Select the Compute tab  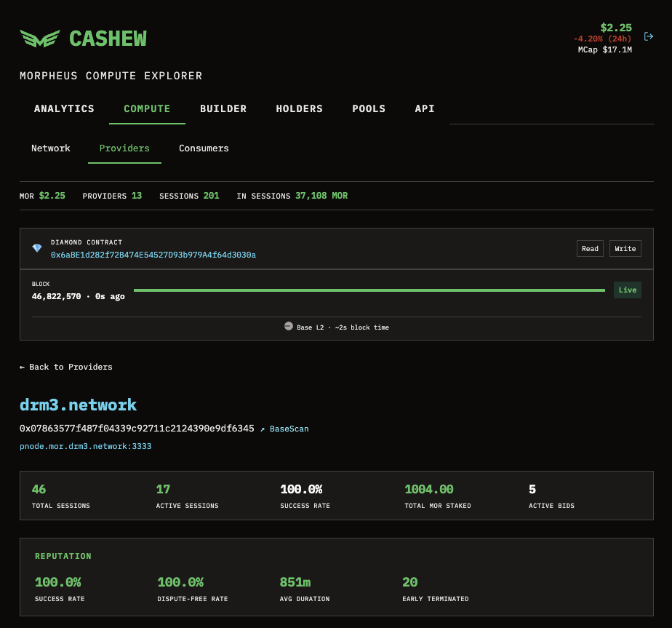coord(147,108)
